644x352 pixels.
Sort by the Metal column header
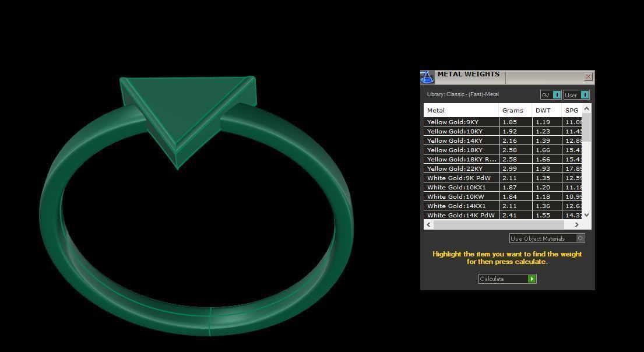[x=461, y=110]
